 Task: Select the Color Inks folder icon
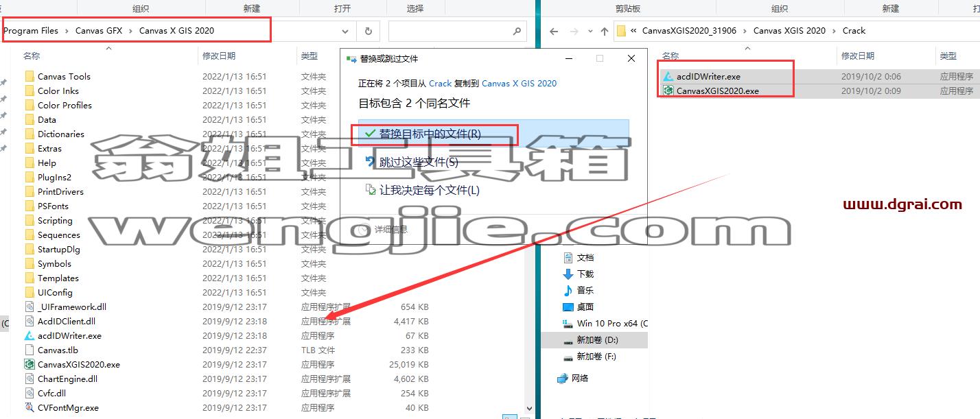coord(30,91)
